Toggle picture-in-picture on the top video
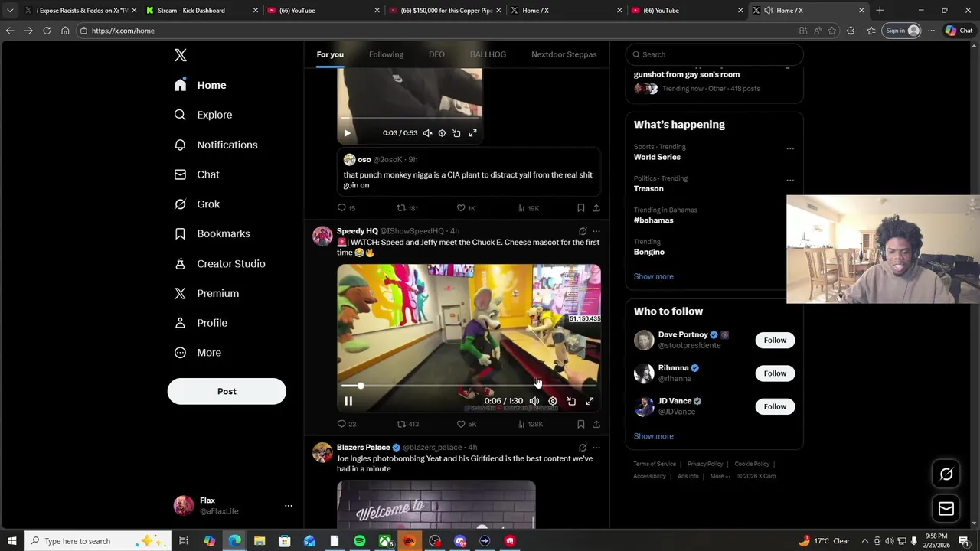This screenshot has height=551, width=980. (x=456, y=133)
